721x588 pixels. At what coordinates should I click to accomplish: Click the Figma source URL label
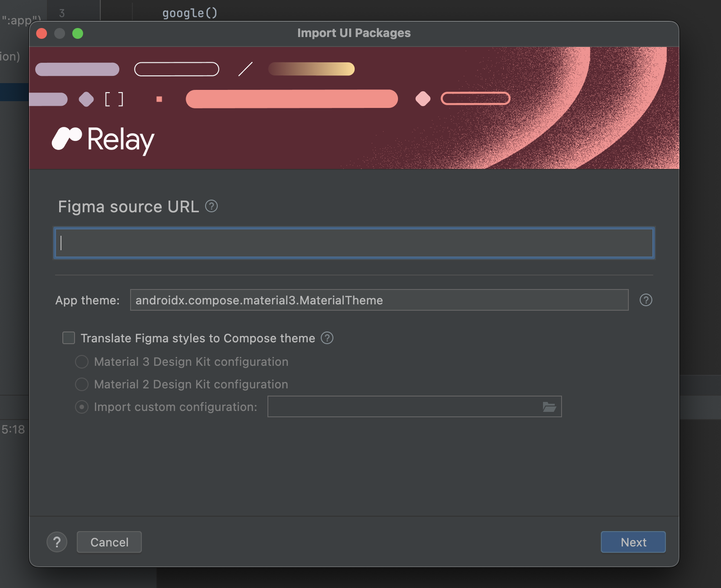(128, 206)
